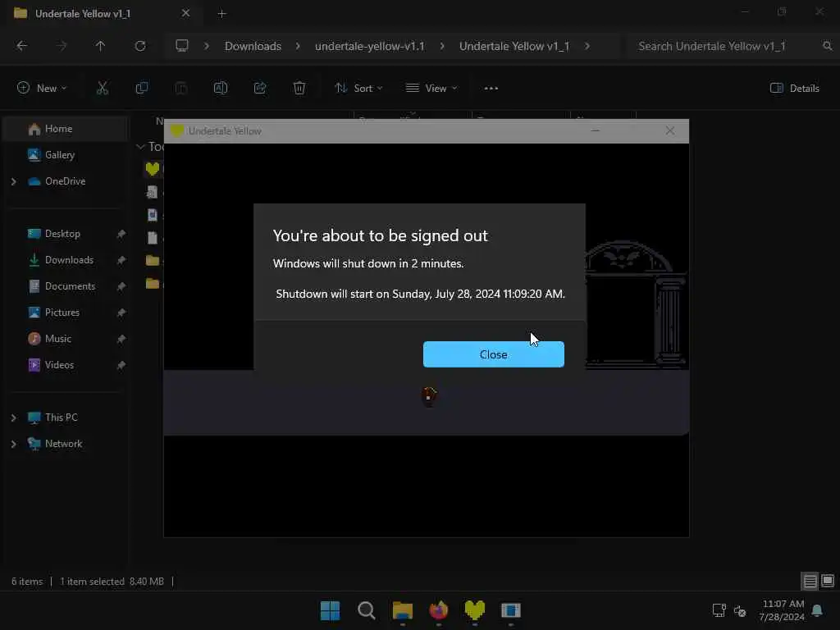Delete the selected file
Viewport: 840px width, 630px height.
coord(299,88)
